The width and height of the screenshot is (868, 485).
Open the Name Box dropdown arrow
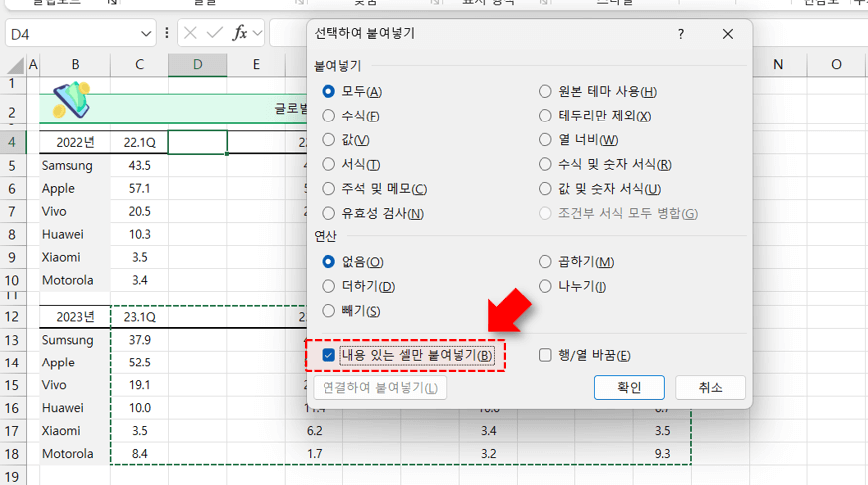pyautogui.click(x=146, y=34)
